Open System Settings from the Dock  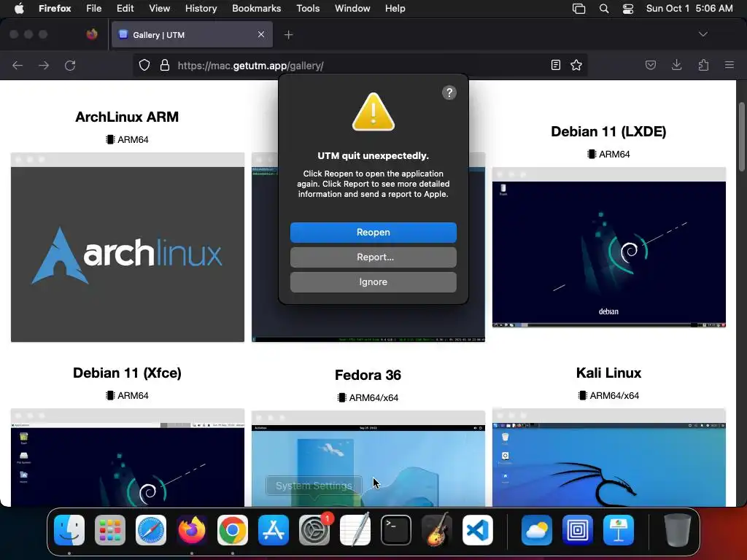[314, 530]
